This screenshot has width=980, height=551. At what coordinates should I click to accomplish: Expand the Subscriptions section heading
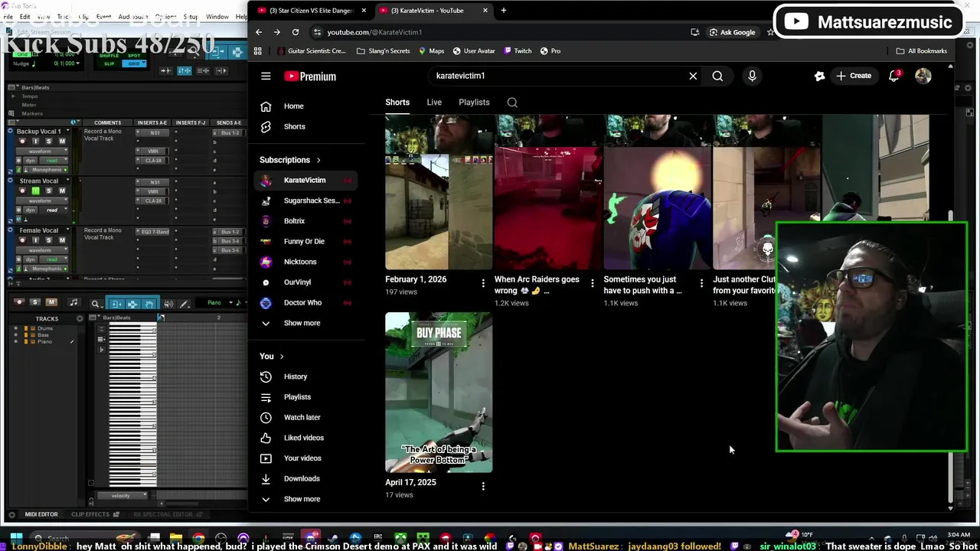[x=290, y=160]
